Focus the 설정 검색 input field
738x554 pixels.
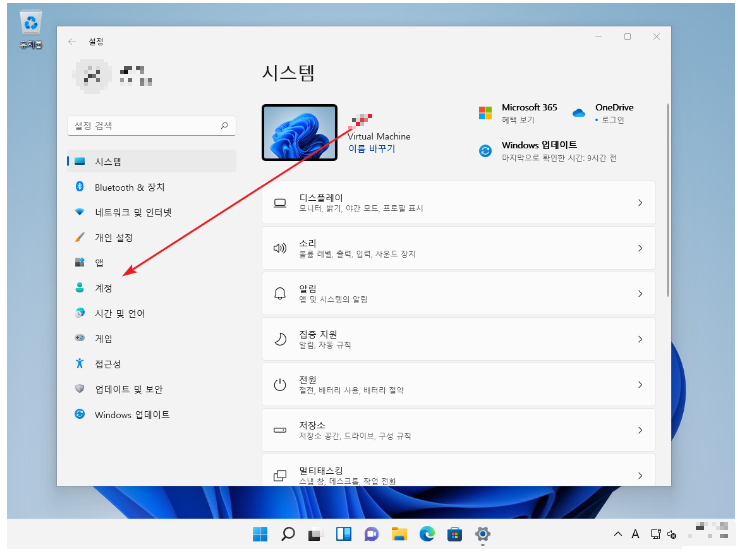(x=151, y=126)
